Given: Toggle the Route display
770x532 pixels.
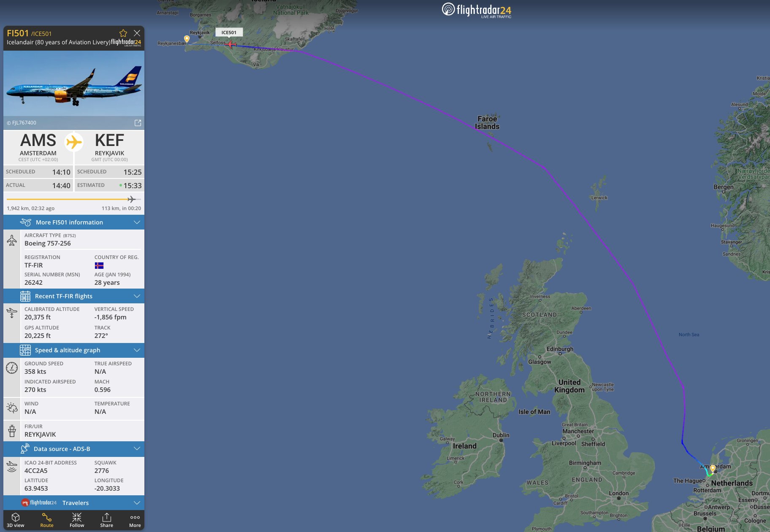Looking at the screenshot, I should (47, 520).
